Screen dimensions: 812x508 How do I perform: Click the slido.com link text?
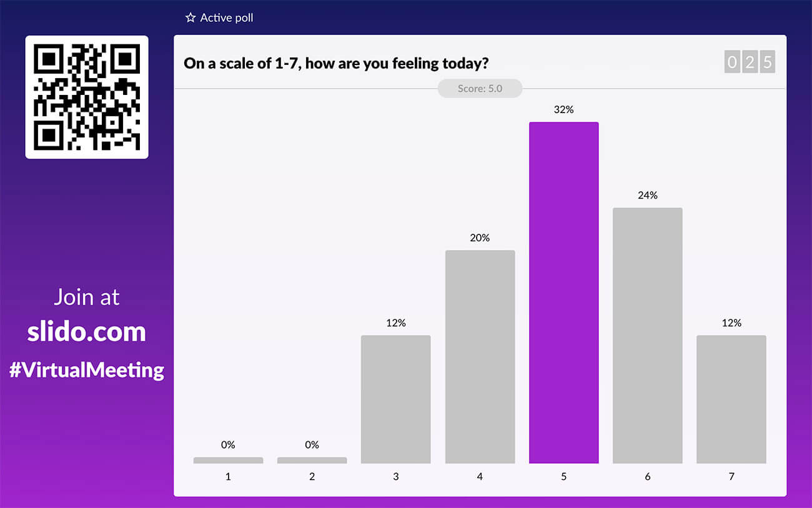pos(87,332)
